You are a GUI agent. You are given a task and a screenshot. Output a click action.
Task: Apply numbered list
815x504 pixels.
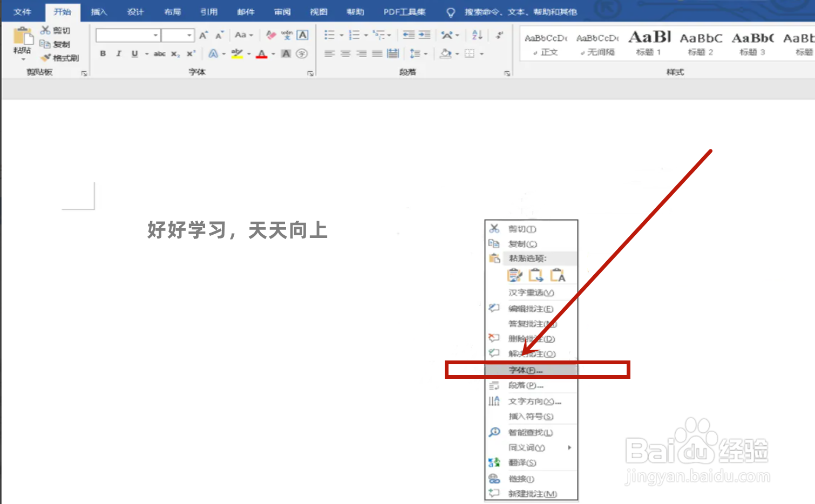click(354, 35)
